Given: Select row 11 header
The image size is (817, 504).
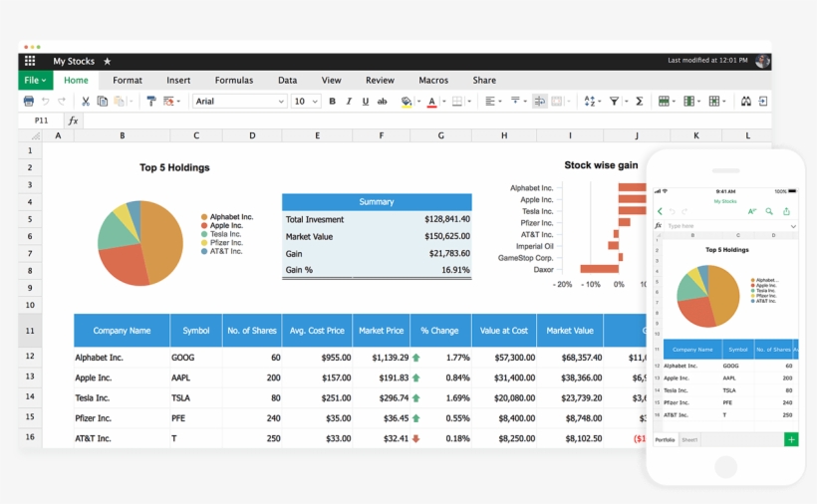Looking at the screenshot, I should point(30,330).
